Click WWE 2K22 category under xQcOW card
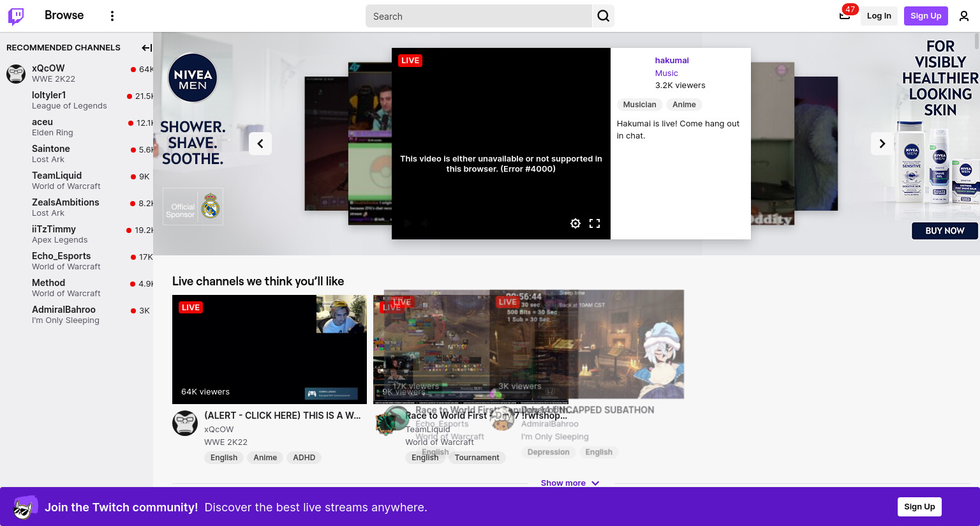Screen dimensions: 980x526 (x=226, y=442)
